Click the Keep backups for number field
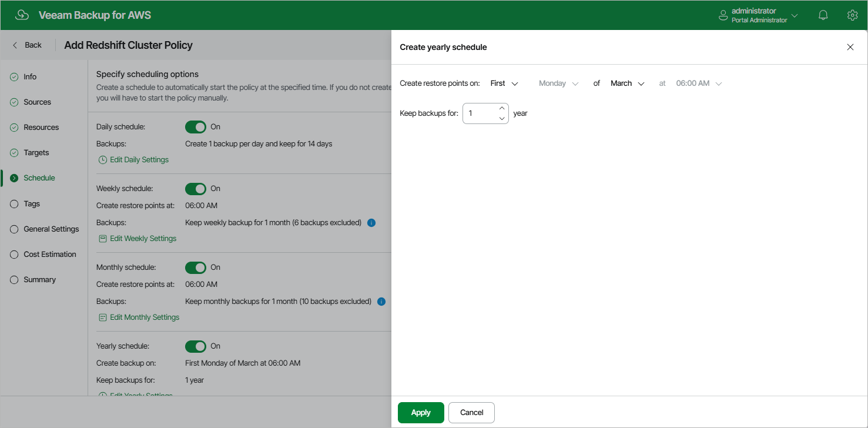This screenshot has height=428, width=868. (x=485, y=113)
